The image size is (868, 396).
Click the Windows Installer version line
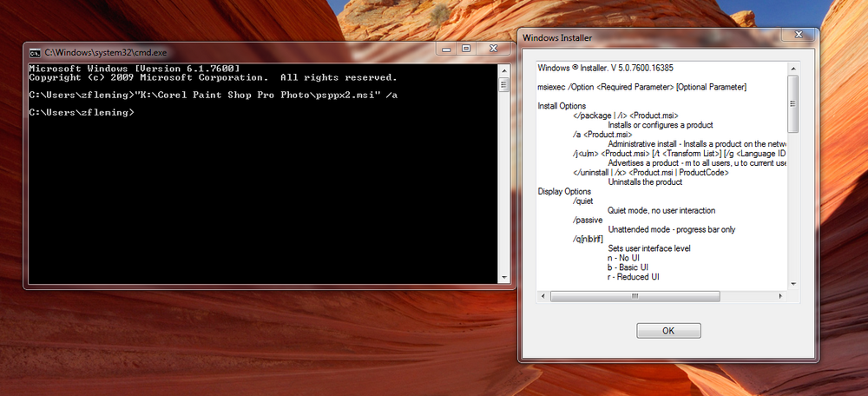[606, 68]
